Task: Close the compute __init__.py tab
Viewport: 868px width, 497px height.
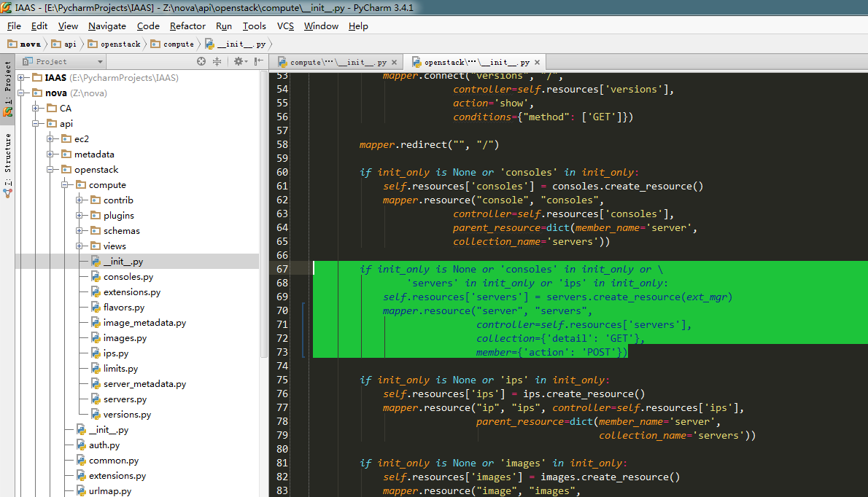Action: [x=394, y=63]
